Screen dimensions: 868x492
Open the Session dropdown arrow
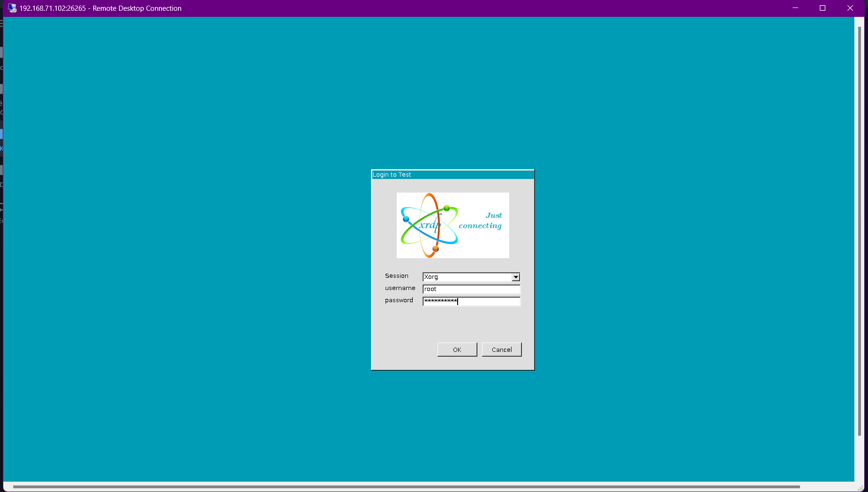click(x=516, y=277)
